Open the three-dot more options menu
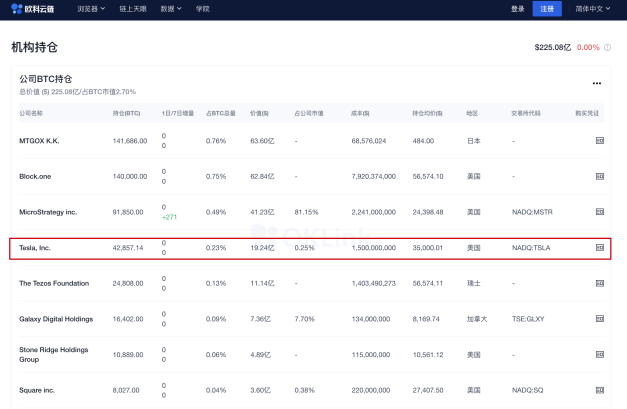Screen dimensions: 627x409 pos(597,83)
